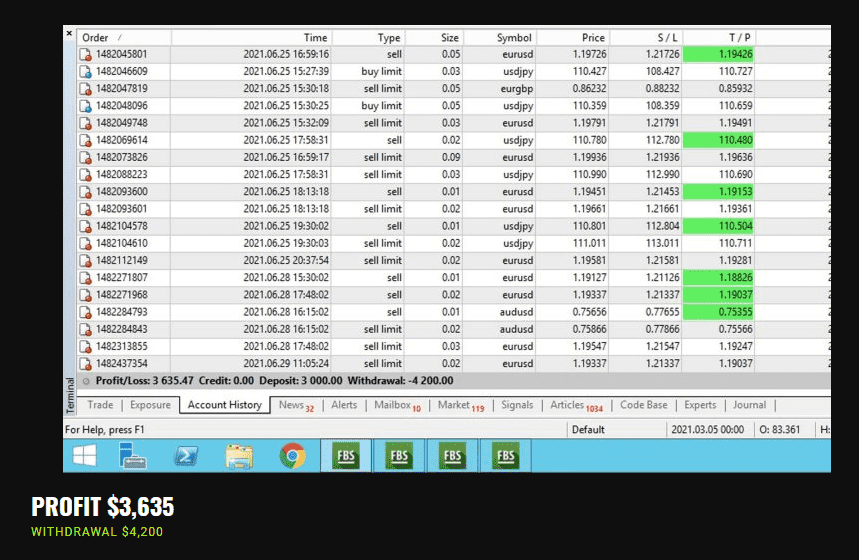
Task: Open the Mailbox tab
Action: [397, 405]
